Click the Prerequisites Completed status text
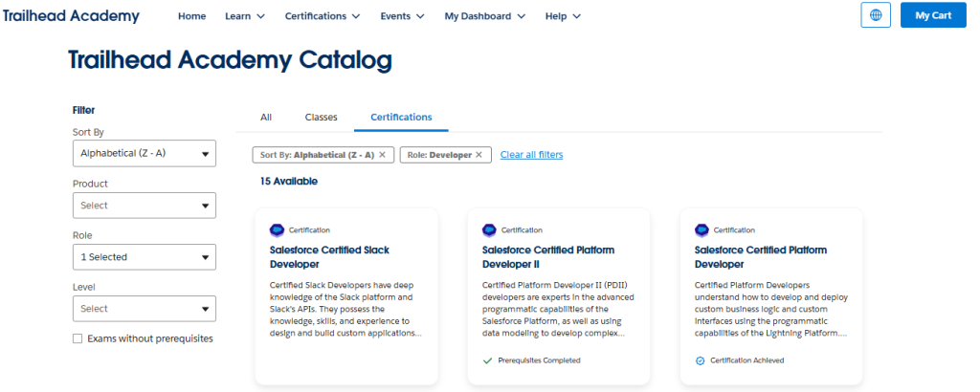 (540, 360)
